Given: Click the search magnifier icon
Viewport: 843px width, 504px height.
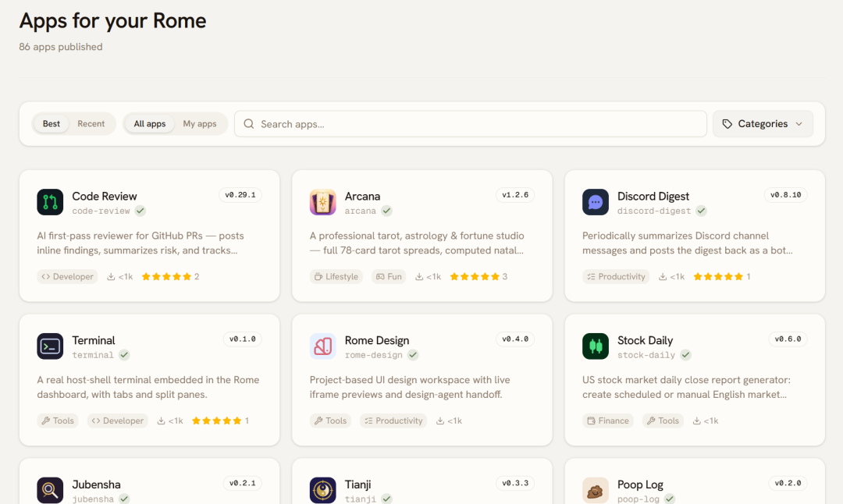Looking at the screenshot, I should coord(249,123).
